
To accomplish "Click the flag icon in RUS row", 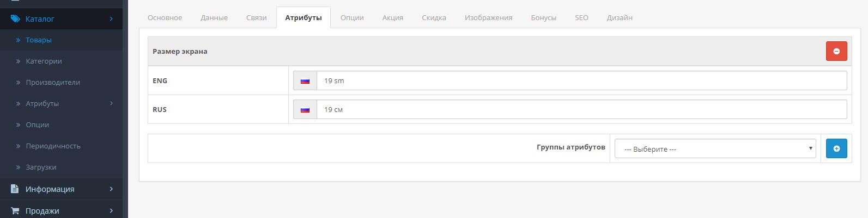I will 305,109.
